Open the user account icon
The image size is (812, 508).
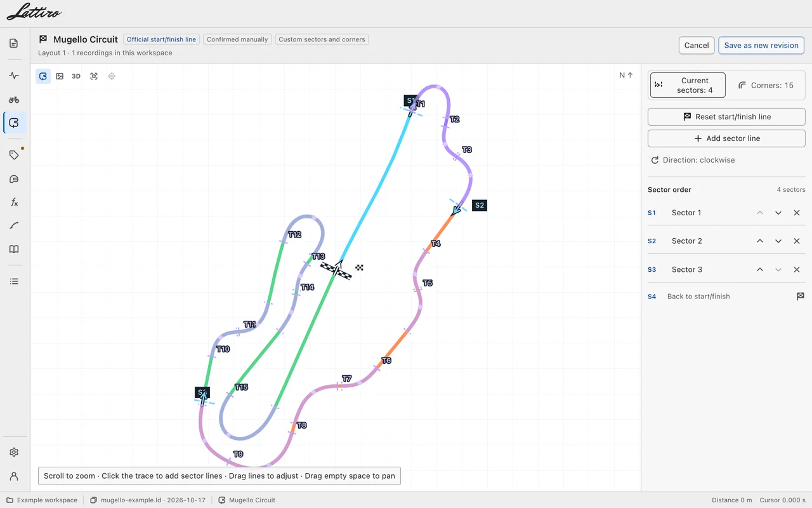click(x=14, y=476)
